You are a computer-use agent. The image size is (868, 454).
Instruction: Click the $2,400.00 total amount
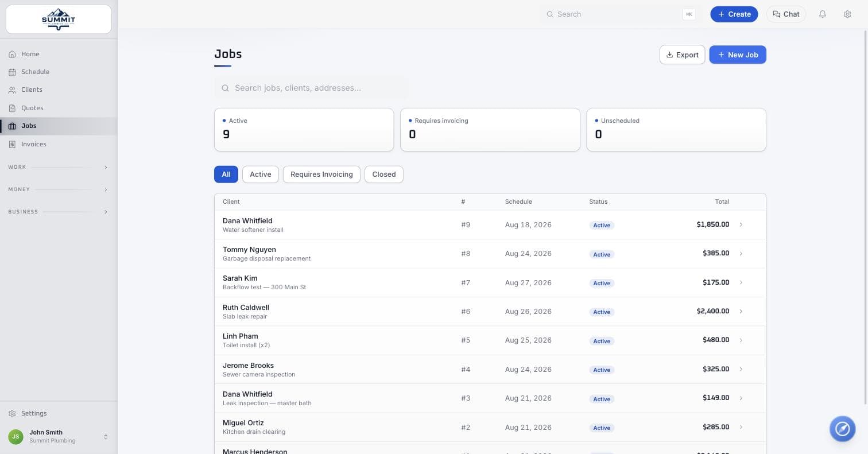(x=713, y=311)
